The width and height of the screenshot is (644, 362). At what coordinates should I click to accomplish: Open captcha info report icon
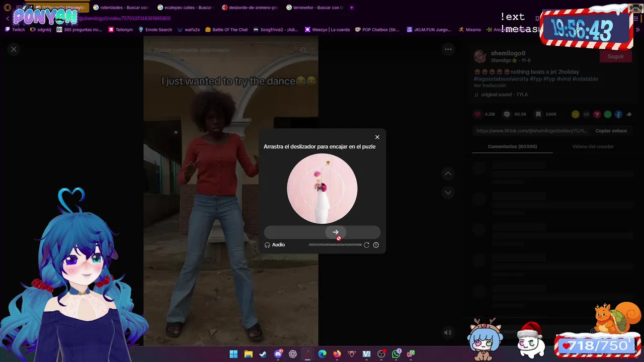point(376,245)
